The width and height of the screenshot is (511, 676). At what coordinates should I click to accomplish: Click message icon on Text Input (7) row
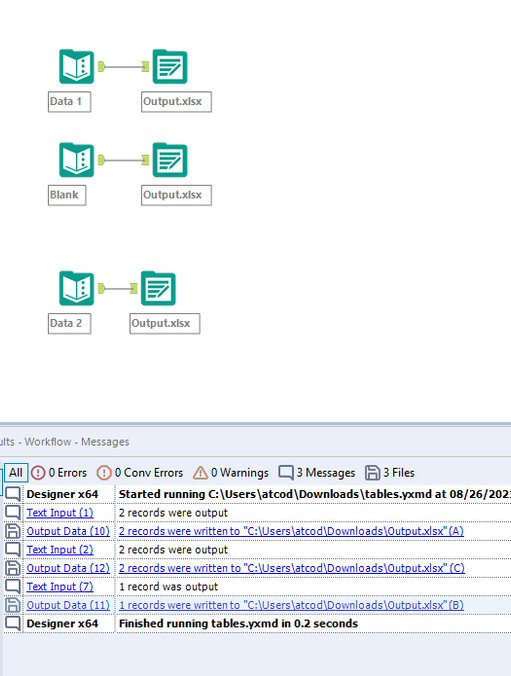pos(13,587)
